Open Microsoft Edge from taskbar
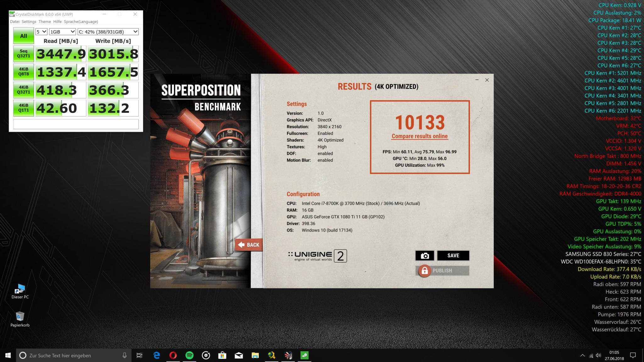The height and width of the screenshot is (362, 644). coord(157,355)
